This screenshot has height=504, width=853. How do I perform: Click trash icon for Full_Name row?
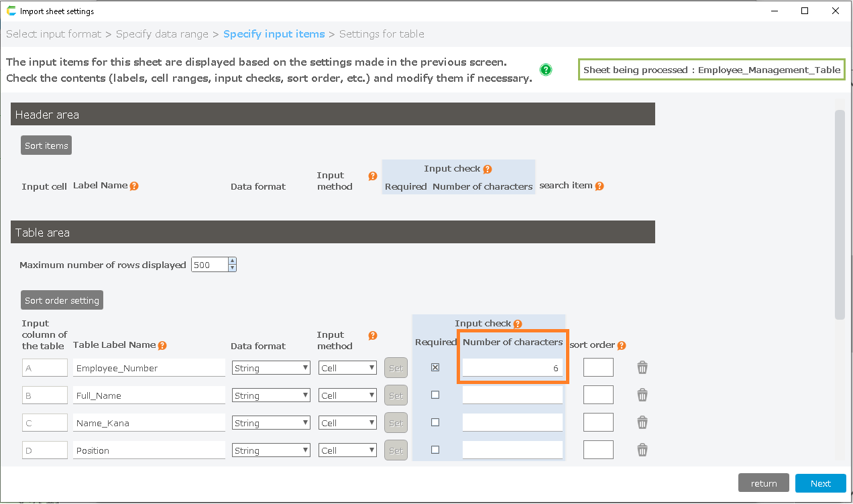(x=642, y=395)
